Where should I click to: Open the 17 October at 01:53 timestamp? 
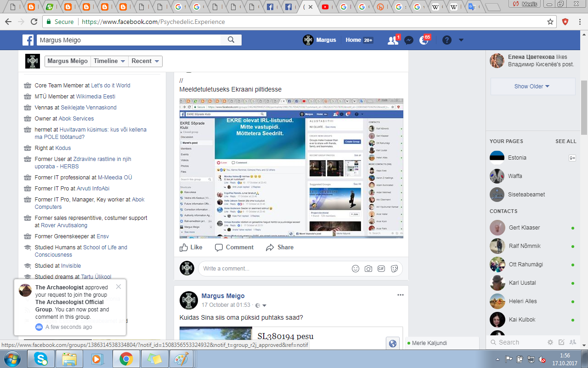(226, 305)
